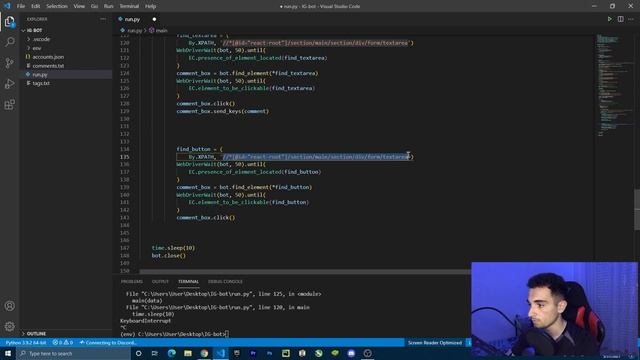Close the unsaved run.py tab dot
The width and height of the screenshot is (640, 360).
click(154, 19)
